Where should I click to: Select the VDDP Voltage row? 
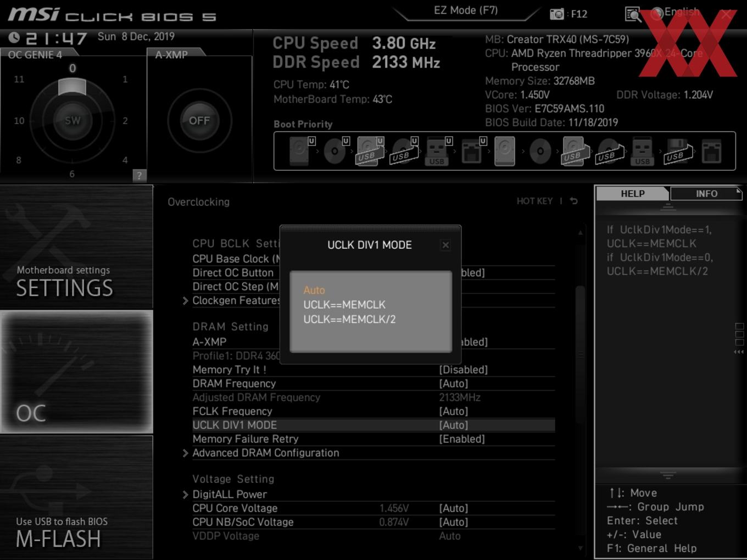click(x=374, y=536)
